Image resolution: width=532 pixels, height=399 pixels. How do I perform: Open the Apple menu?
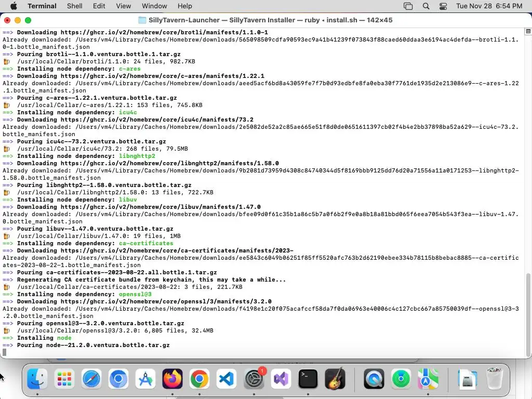[14, 6]
